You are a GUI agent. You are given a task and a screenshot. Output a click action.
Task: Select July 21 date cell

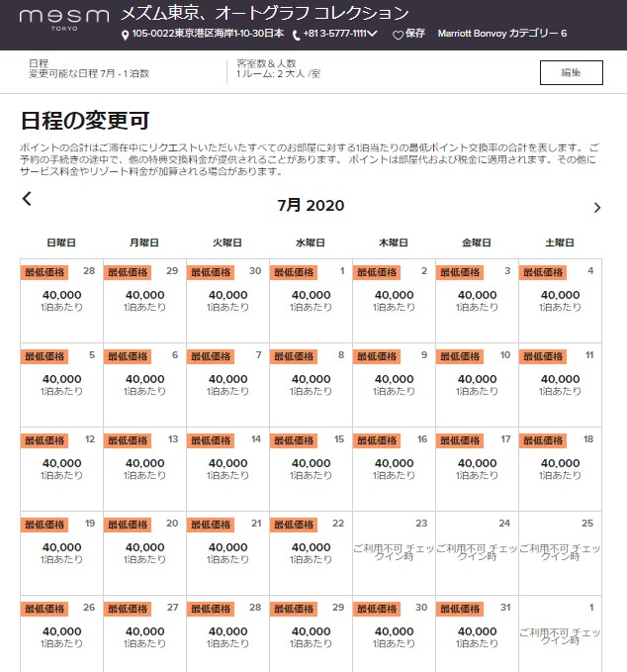point(227,553)
